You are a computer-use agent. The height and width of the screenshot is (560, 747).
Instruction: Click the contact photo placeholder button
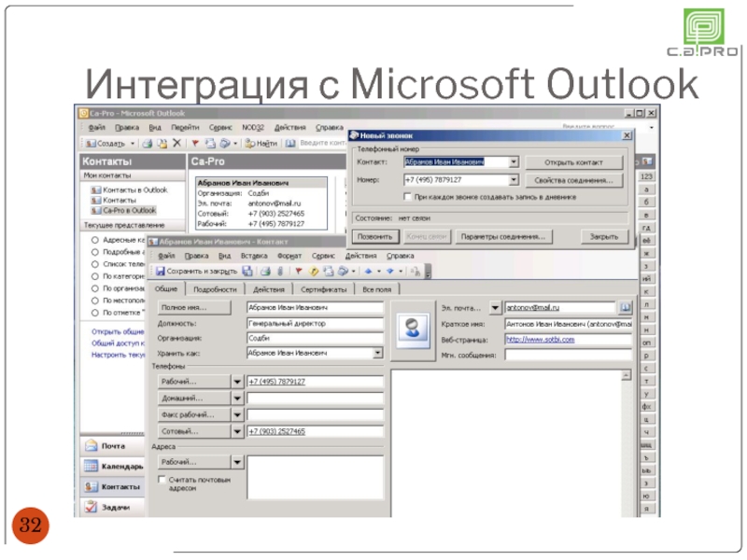413,329
